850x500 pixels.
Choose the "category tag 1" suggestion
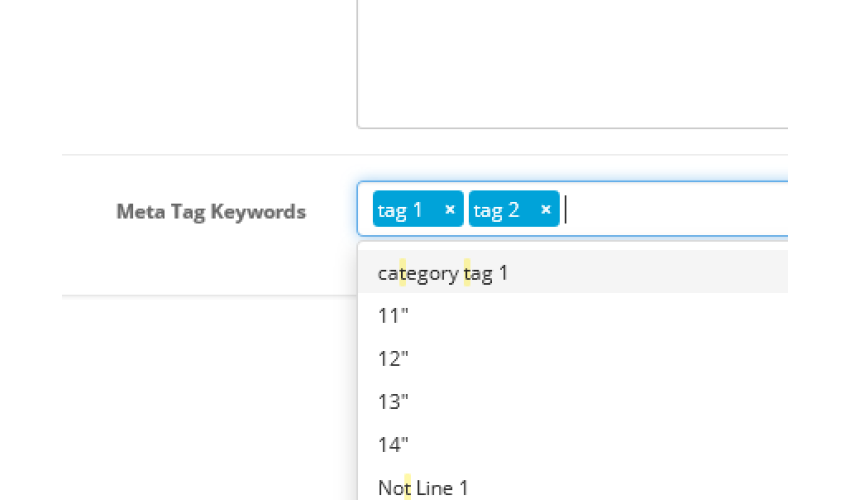(x=572, y=273)
